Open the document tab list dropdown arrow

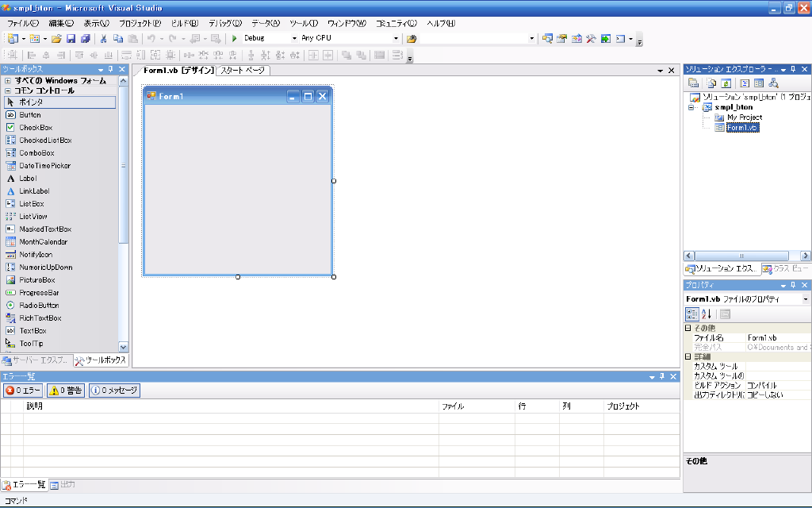tap(661, 71)
